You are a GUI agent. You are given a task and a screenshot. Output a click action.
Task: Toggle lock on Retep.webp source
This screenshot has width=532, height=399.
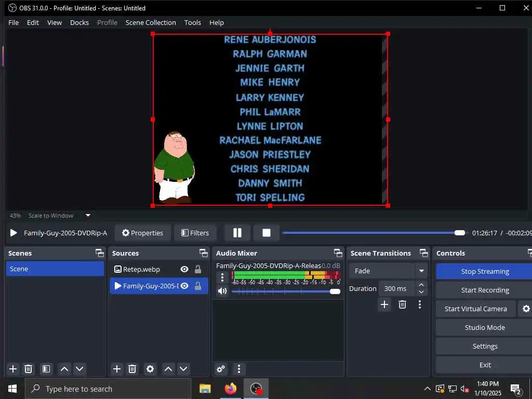pos(198,269)
